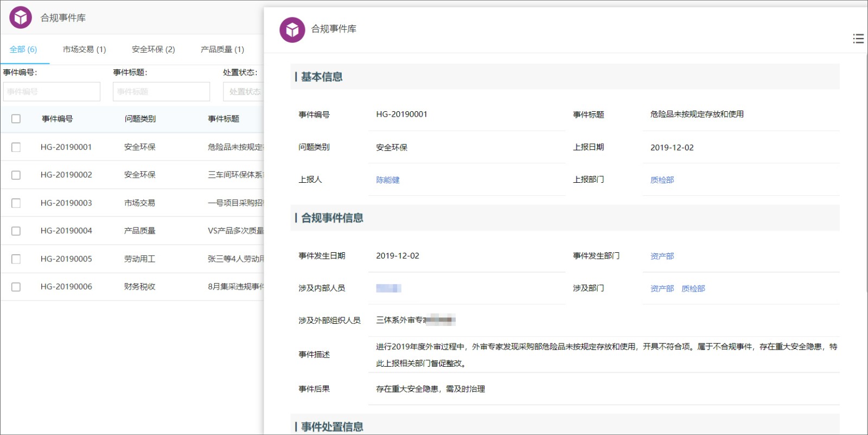Click the 问题类别 column header
This screenshot has width=868, height=435.
tap(140, 119)
